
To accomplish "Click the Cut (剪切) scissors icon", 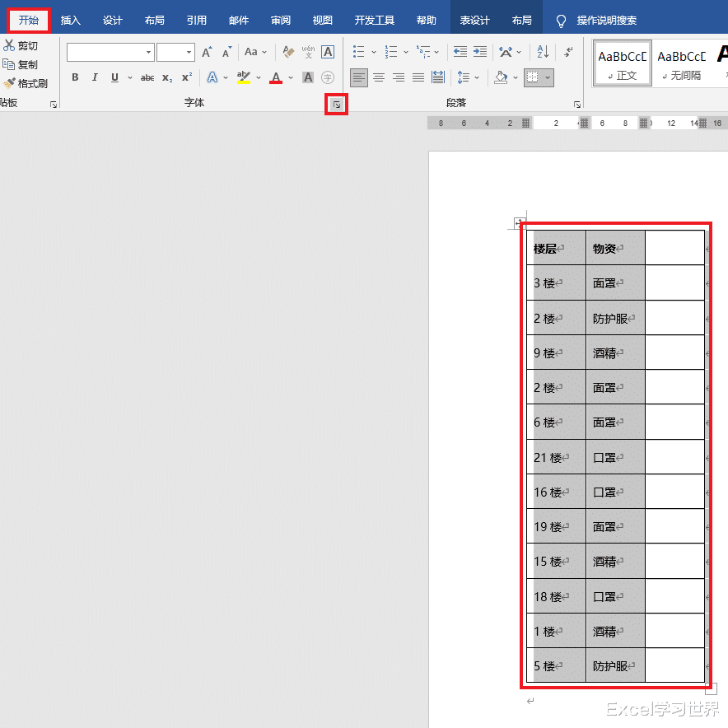I will click(x=9, y=45).
